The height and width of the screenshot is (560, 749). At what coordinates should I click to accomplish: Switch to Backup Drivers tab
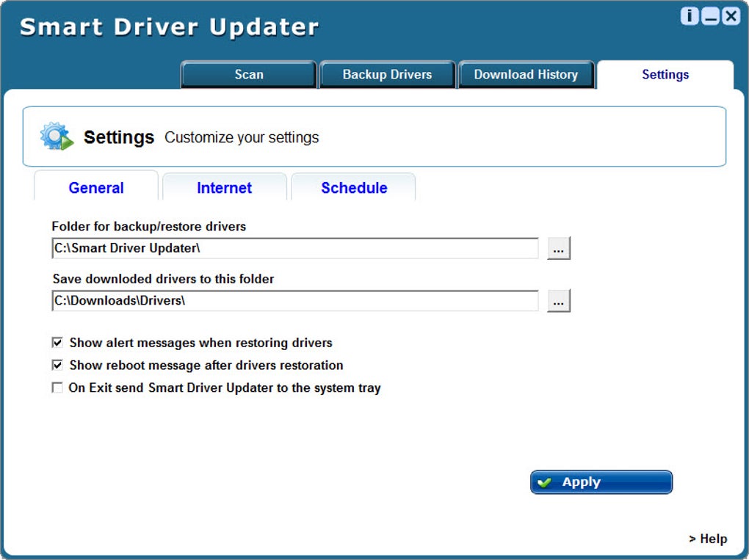[x=387, y=74]
